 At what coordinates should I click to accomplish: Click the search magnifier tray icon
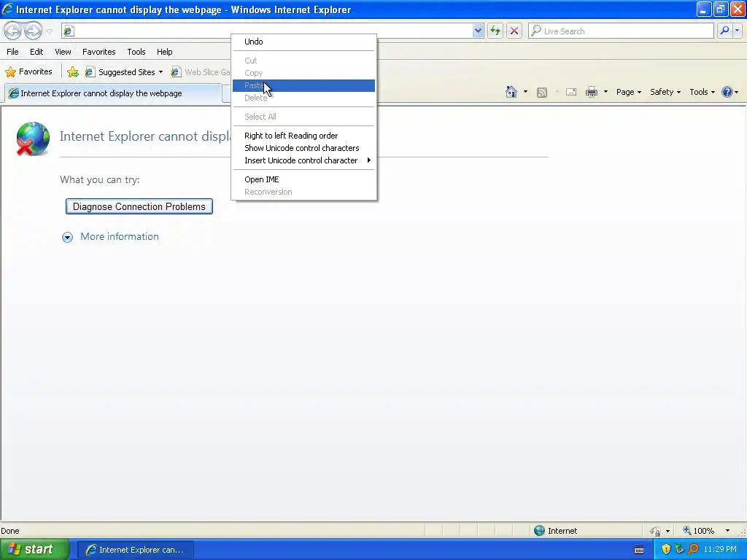click(694, 550)
